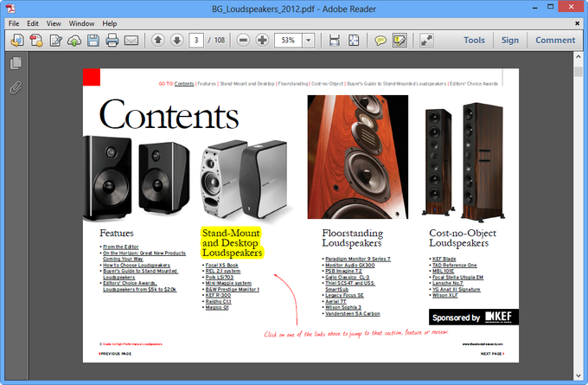588x385 pixels.
Task: Open the Tools pane
Action: [x=474, y=40]
